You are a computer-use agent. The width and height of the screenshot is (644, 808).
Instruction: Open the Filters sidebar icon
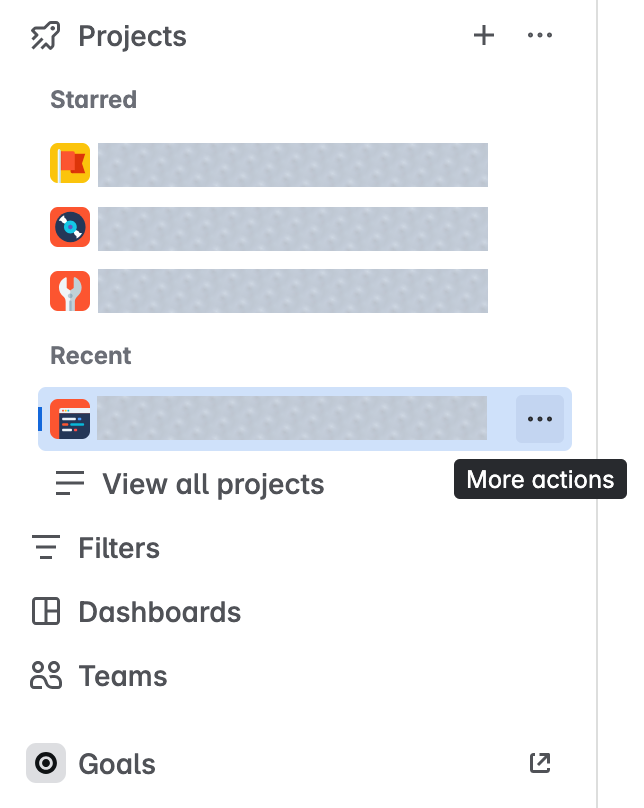point(46,548)
